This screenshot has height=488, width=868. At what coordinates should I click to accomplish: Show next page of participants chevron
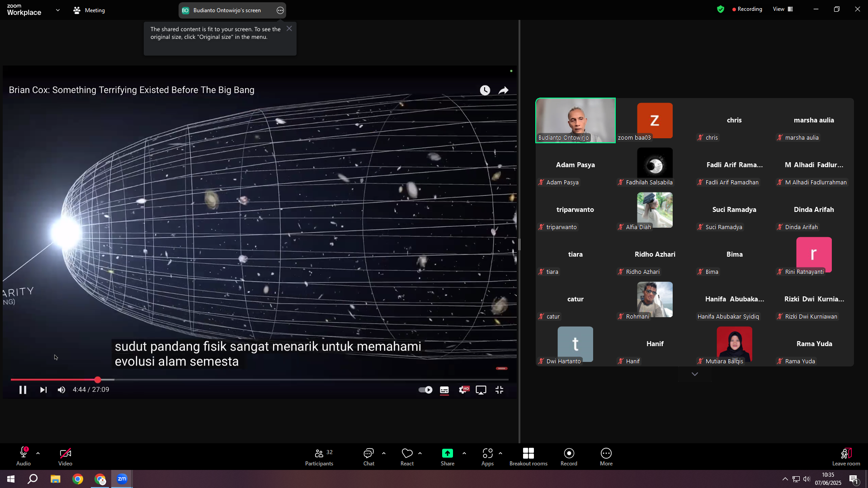pos(695,374)
